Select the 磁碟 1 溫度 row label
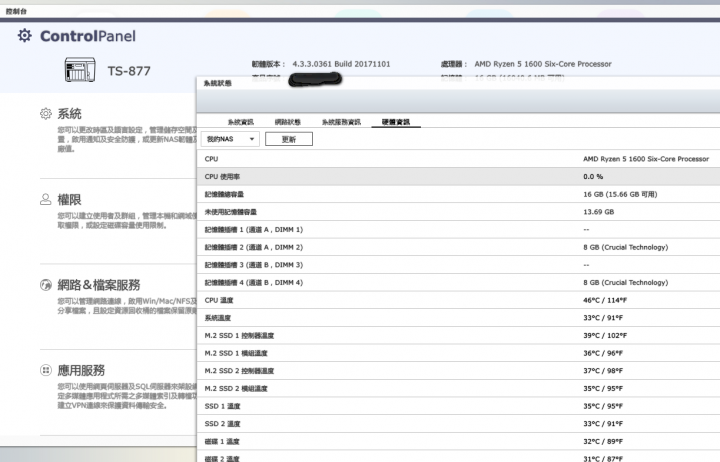 (222, 441)
